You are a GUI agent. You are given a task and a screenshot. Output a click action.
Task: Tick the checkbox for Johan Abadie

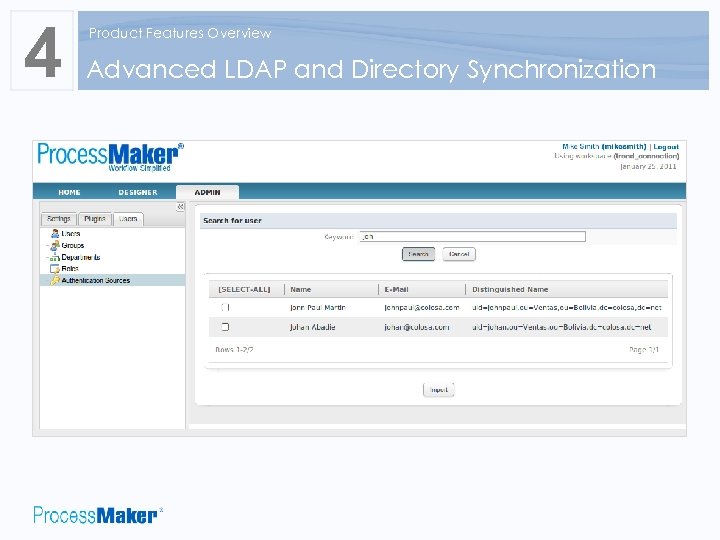coord(225,327)
